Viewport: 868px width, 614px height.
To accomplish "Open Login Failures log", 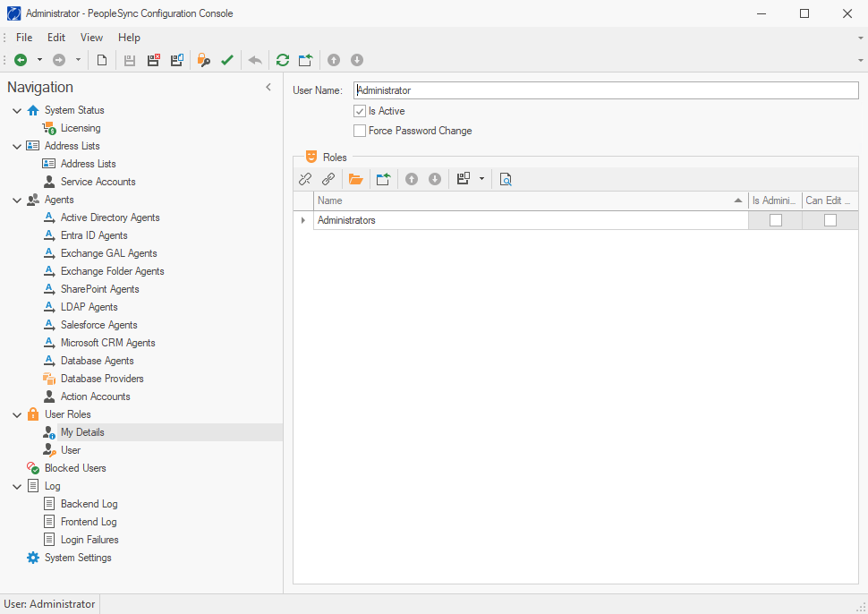I will click(x=89, y=540).
